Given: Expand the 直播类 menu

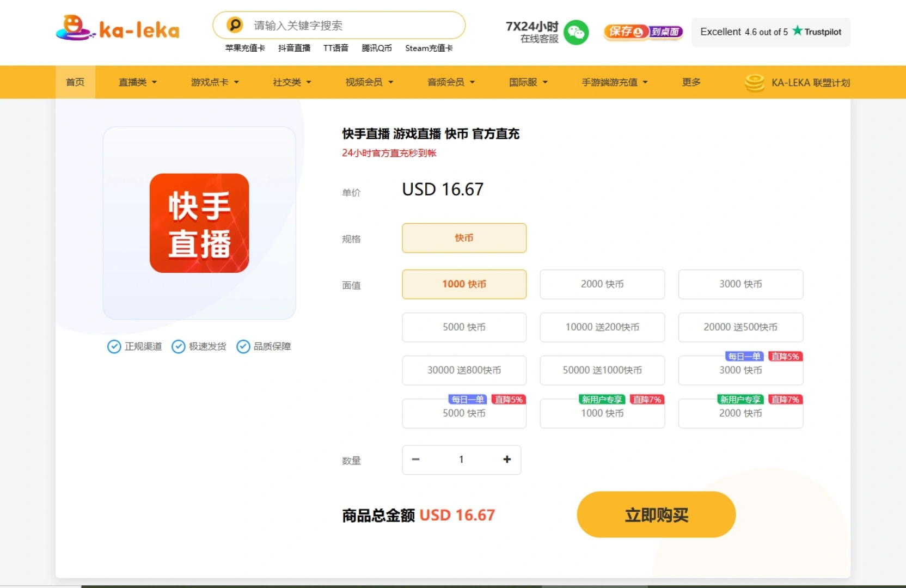Looking at the screenshot, I should point(138,82).
